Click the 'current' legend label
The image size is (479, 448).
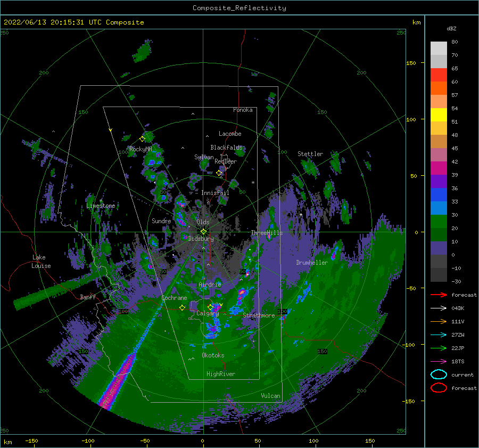pyautogui.click(x=463, y=375)
